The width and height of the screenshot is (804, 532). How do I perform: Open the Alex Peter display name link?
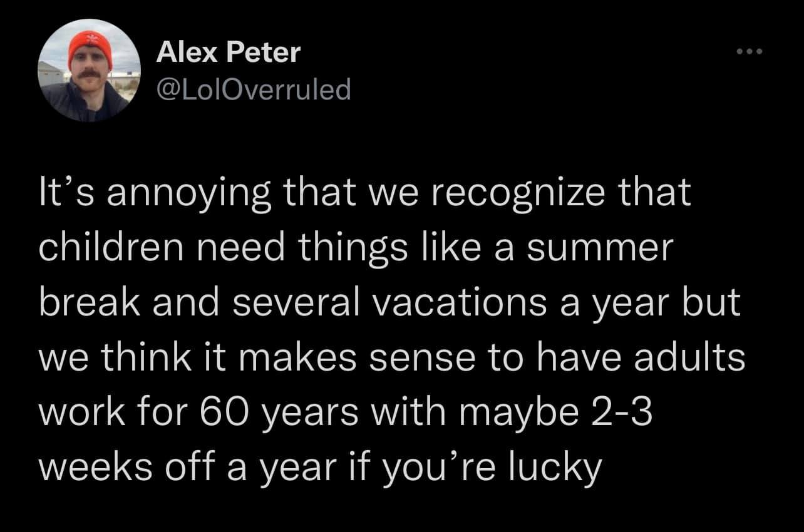pyautogui.click(x=228, y=53)
